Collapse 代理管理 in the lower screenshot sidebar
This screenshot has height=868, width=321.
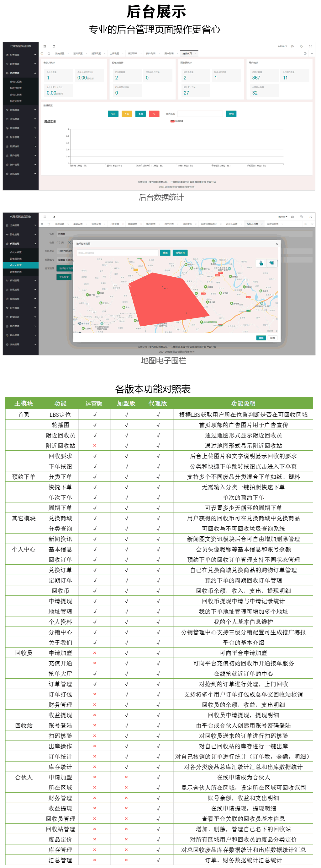20,244
